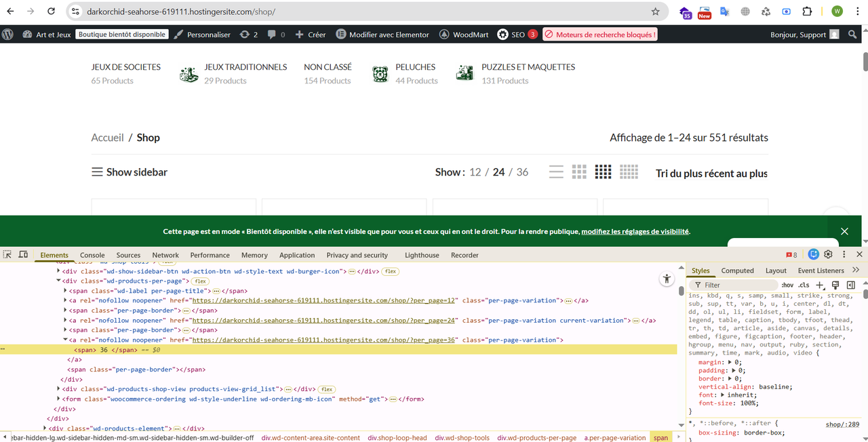
Task: Click the accessibility figure icon in Elements
Action: [667, 279]
